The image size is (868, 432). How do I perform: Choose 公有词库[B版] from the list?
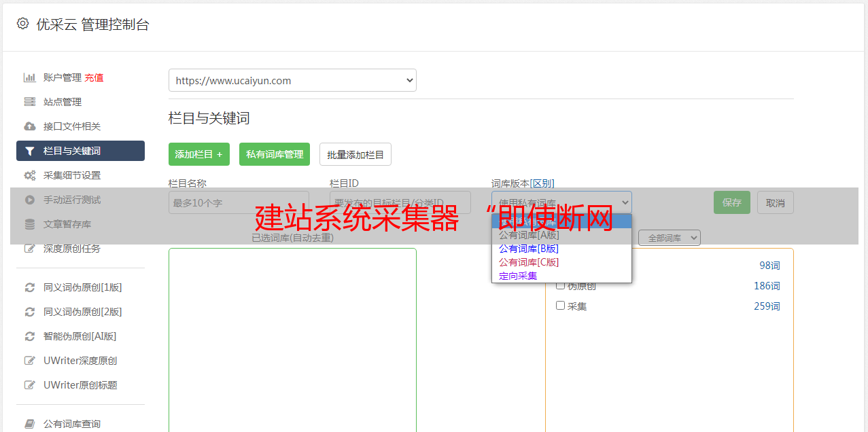(561, 249)
